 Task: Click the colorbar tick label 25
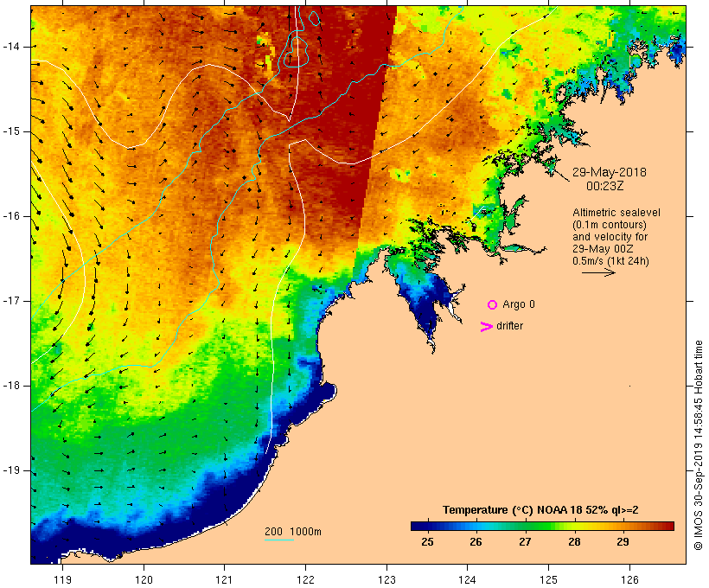click(427, 542)
